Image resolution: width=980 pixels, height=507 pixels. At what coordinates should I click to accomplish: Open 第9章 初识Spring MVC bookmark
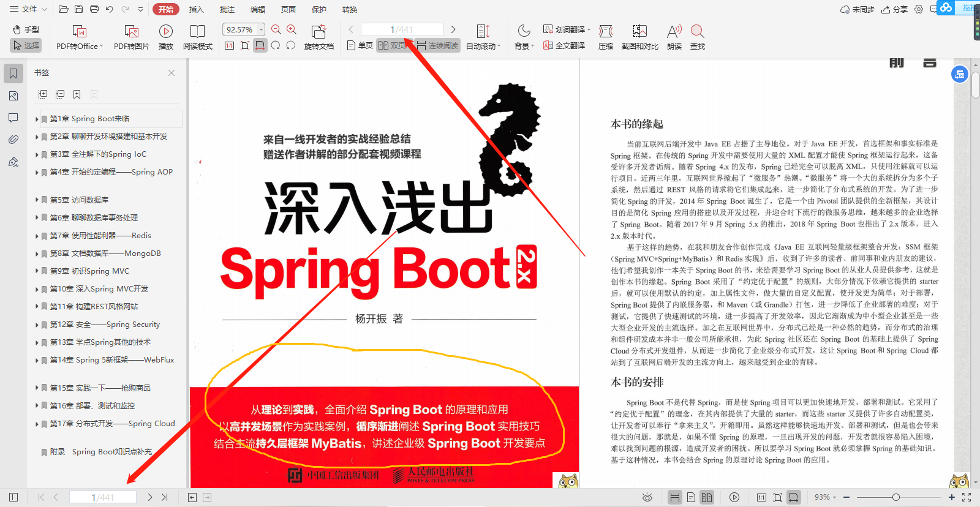(x=89, y=271)
